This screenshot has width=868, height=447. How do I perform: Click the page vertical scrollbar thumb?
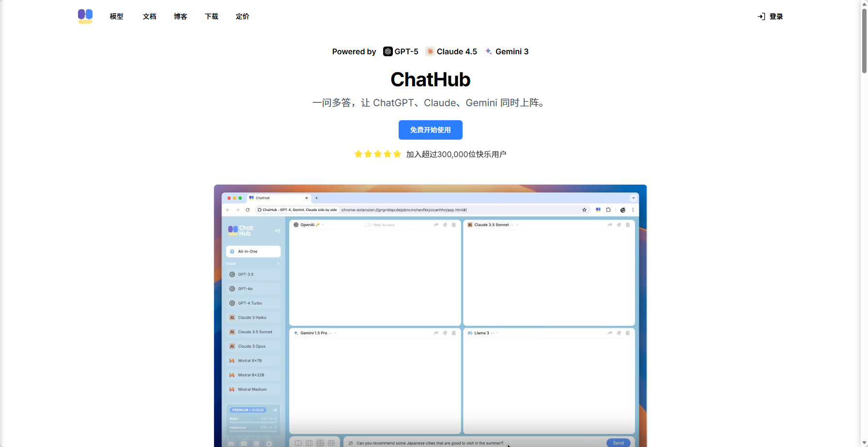point(864,41)
